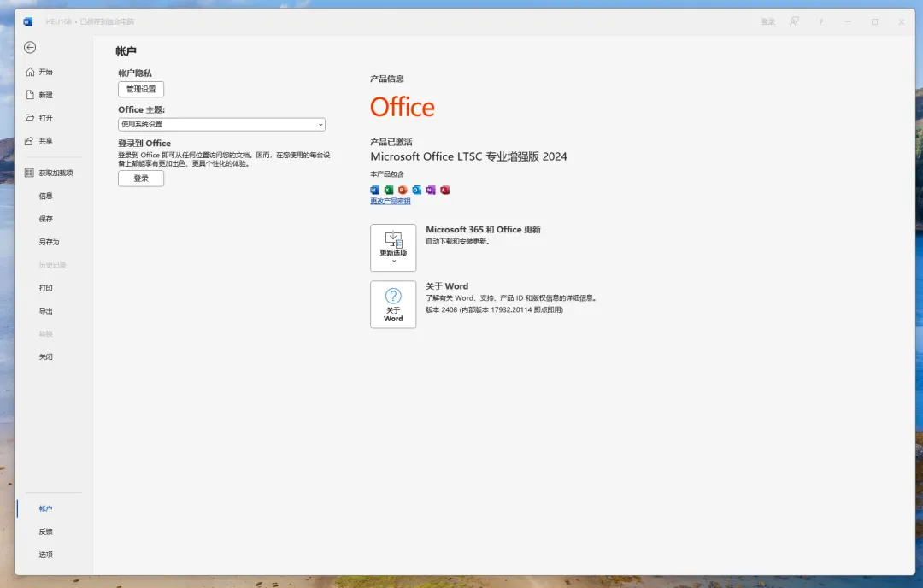The height and width of the screenshot is (588, 923).
Task: Click the document title 'HEU168 • 已保存到这台电脑'
Action: pos(90,21)
